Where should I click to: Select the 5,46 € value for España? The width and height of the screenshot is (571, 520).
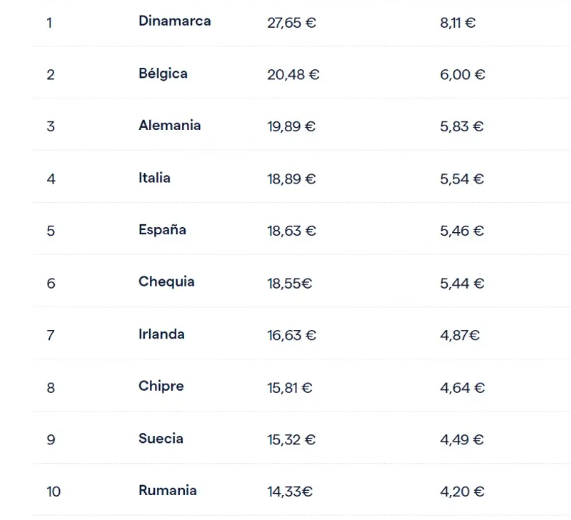click(x=462, y=231)
